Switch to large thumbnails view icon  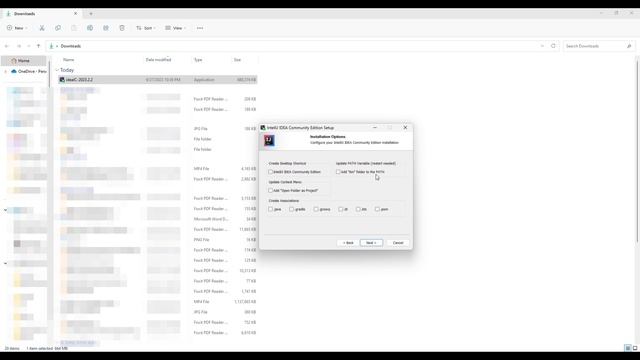coord(635,348)
